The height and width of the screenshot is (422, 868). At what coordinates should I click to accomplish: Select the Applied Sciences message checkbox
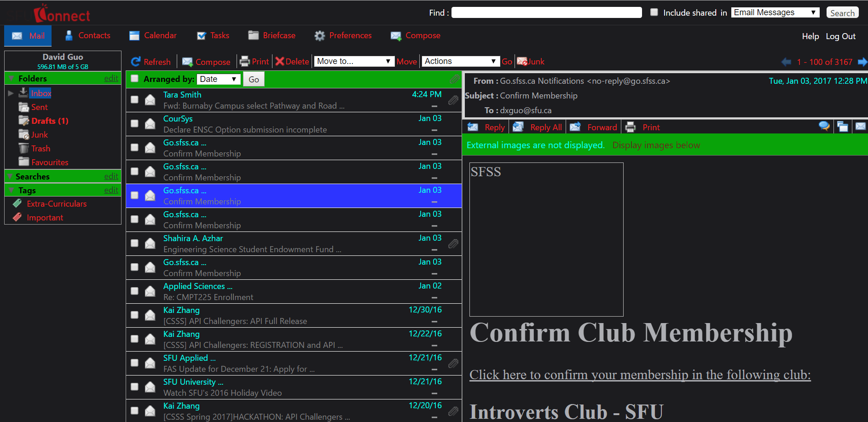[x=134, y=291]
